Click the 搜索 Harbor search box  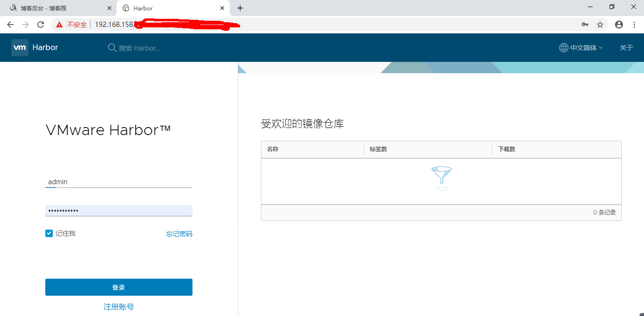pos(140,48)
